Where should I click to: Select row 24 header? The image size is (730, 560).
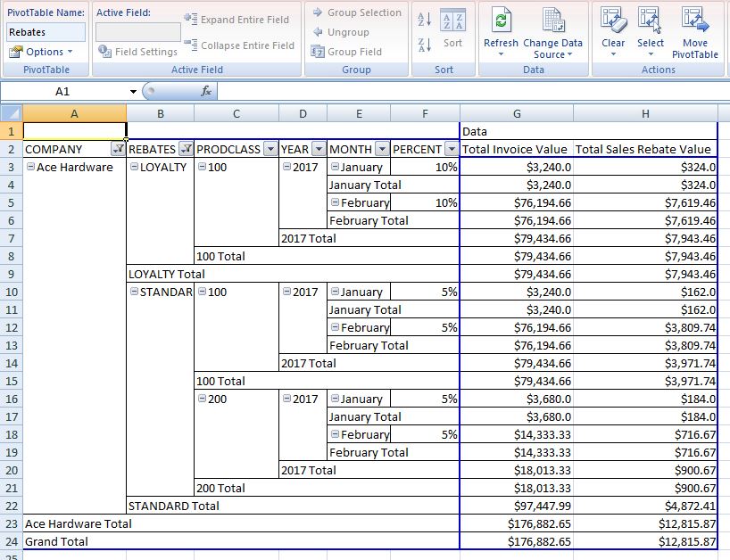12,541
